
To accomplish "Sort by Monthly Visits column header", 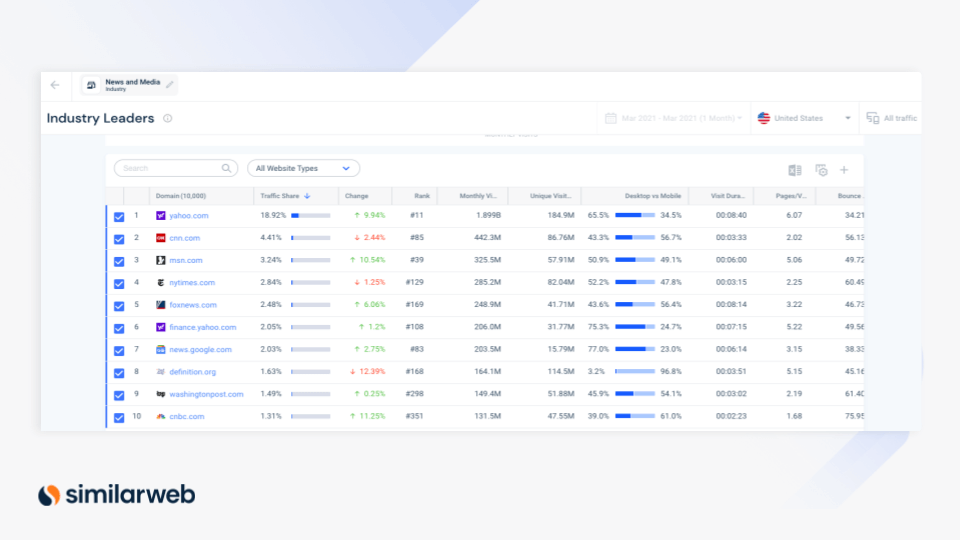I will point(478,196).
